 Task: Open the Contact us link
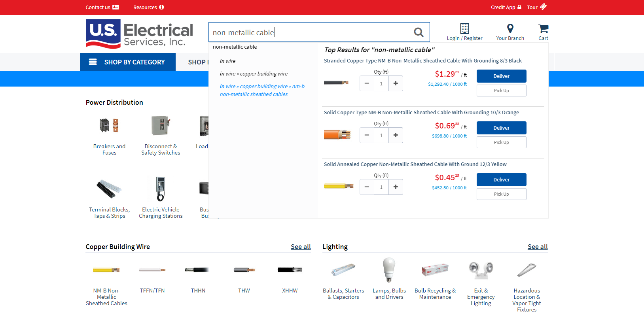pyautogui.click(x=102, y=7)
